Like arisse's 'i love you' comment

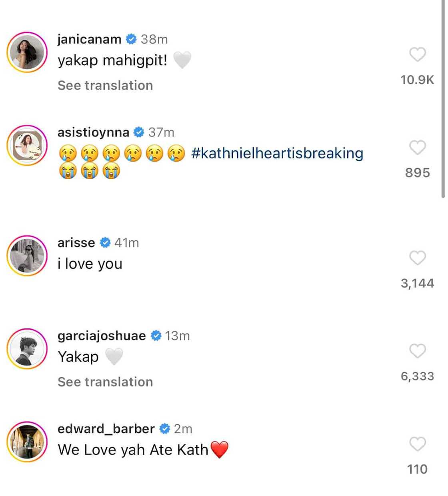pos(417,258)
